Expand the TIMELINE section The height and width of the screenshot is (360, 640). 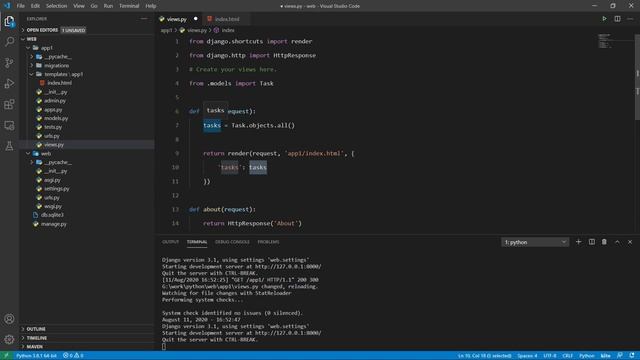click(37, 338)
